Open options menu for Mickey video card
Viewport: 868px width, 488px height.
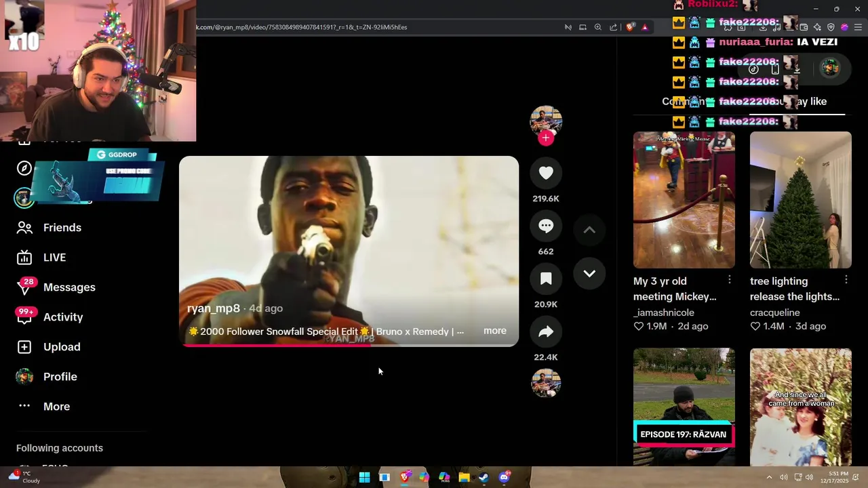click(x=730, y=280)
